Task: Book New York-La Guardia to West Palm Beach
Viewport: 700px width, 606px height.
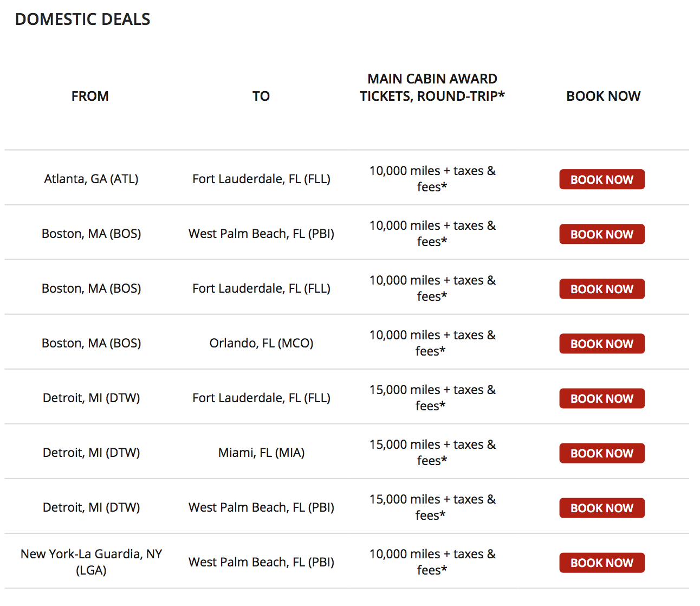Action: 602,563
